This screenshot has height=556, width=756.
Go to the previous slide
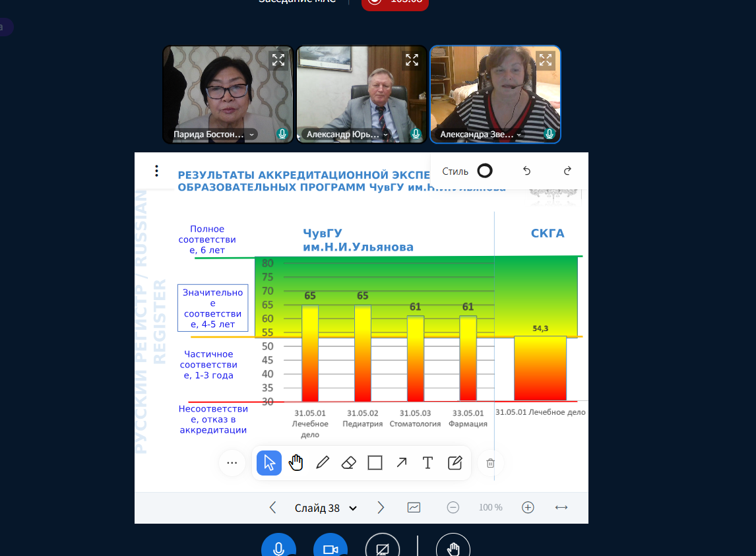coord(273,507)
